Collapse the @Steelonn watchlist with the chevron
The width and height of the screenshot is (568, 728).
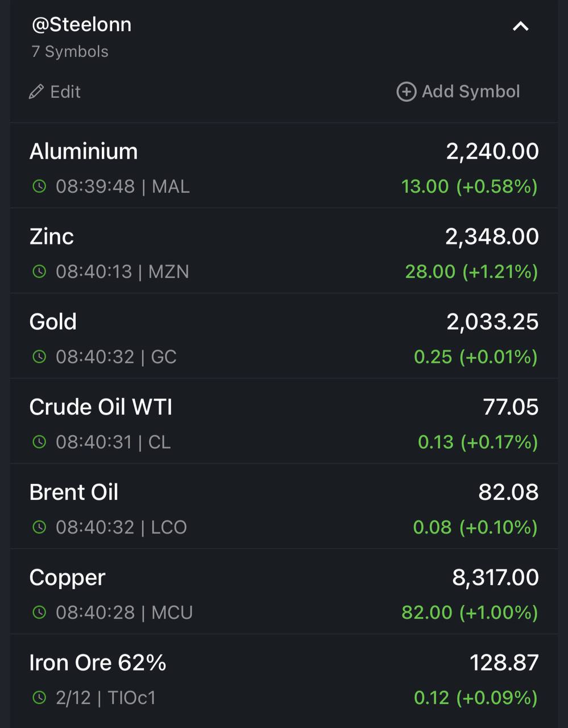[x=520, y=26]
